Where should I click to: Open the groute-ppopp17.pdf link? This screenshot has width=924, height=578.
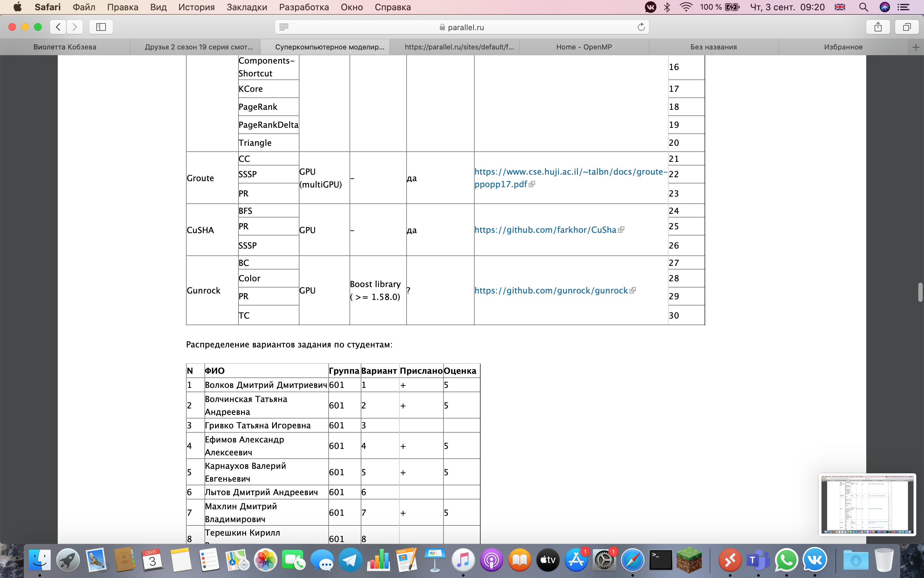pyautogui.click(x=571, y=178)
